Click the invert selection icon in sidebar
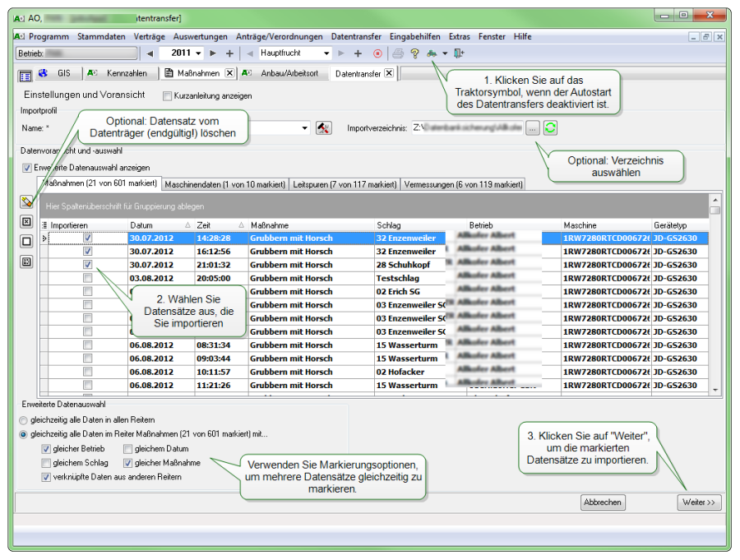 pyautogui.click(x=26, y=261)
